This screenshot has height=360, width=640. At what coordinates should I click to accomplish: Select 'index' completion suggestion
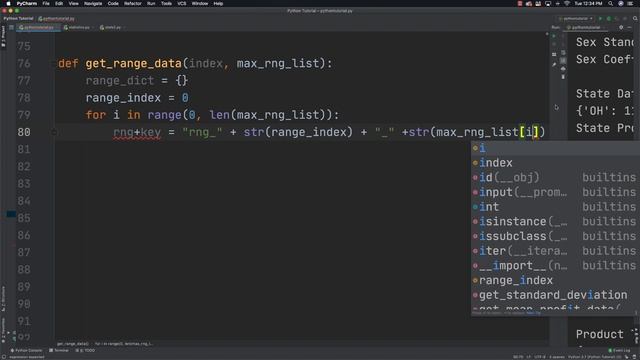pos(556,163)
